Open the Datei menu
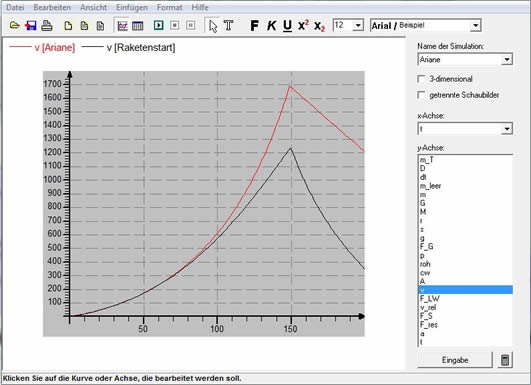This screenshot has height=385, width=531. pos(15,7)
